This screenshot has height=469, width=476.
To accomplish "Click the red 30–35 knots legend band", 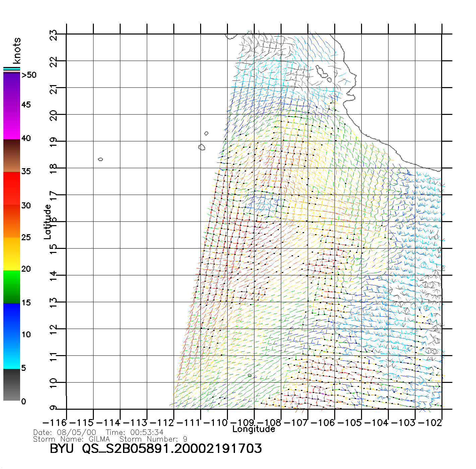I will click(x=12, y=188).
